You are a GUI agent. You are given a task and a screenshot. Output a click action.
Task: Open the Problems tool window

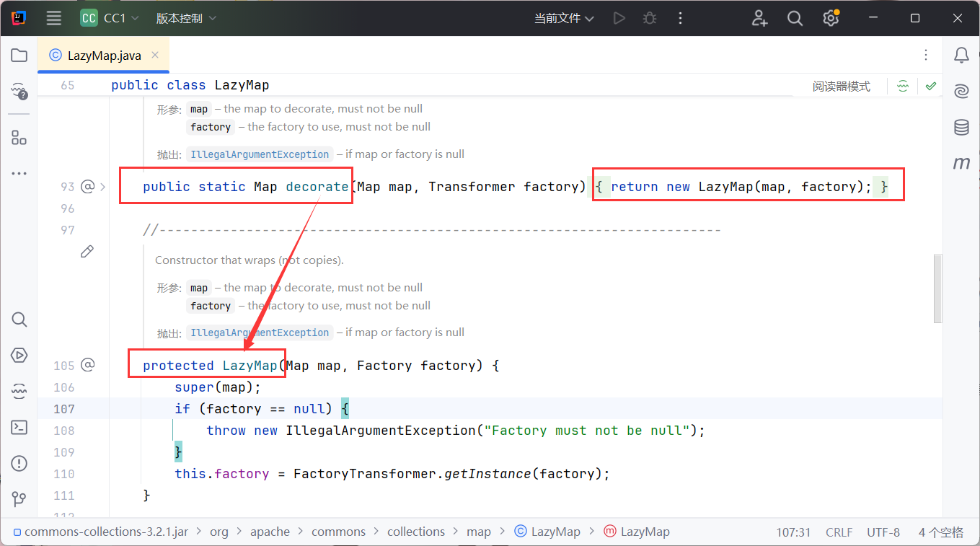(x=19, y=463)
